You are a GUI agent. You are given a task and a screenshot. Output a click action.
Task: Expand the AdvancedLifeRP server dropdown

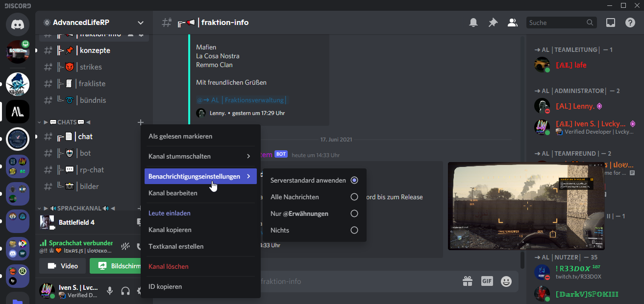141,23
